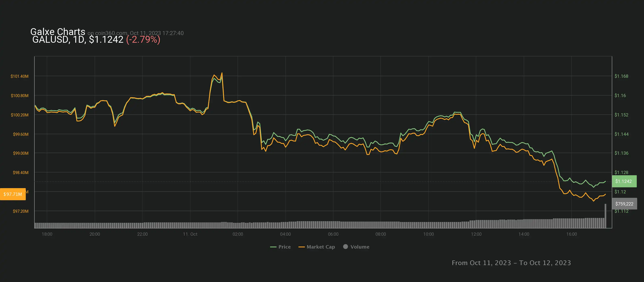
Task: Click the 18:00 time axis label
Action: (47, 234)
